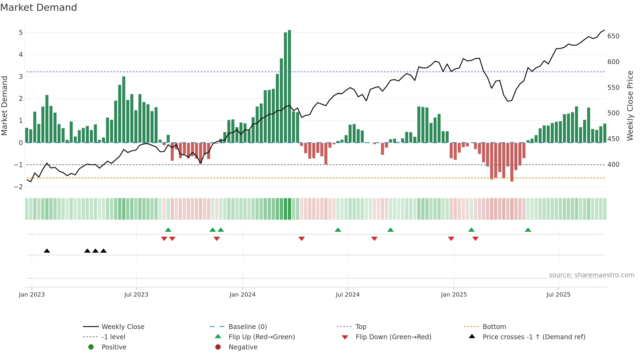Screen dimensions: 644x362
Task: Click the Jul 2025 x-axis label
Action: tap(558, 295)
